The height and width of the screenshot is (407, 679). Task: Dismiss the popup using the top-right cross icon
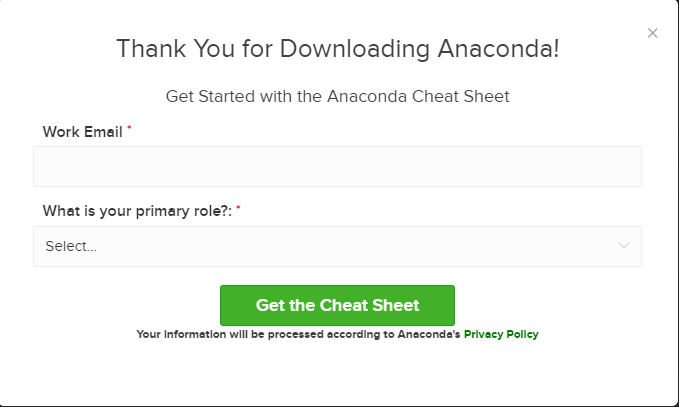point(653,33)
